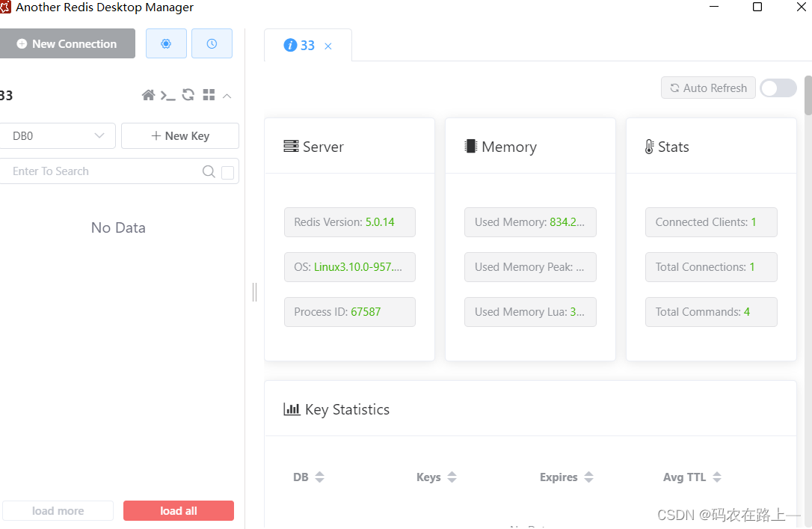The height and width of the screenshot is (529, 812).
Task: Click the Key Statistics chart icon
Action: pyautogui.click(x=292, y=409)
